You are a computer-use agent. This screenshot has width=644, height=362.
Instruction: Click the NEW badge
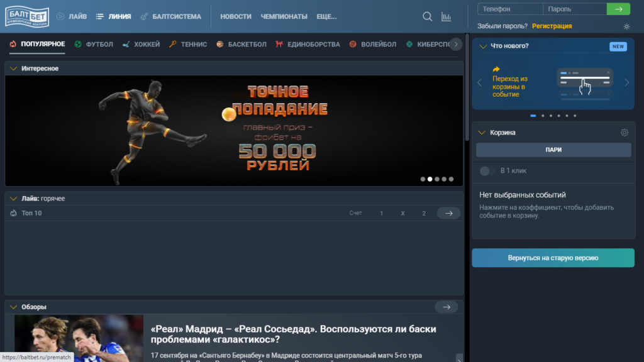[618, 47]
